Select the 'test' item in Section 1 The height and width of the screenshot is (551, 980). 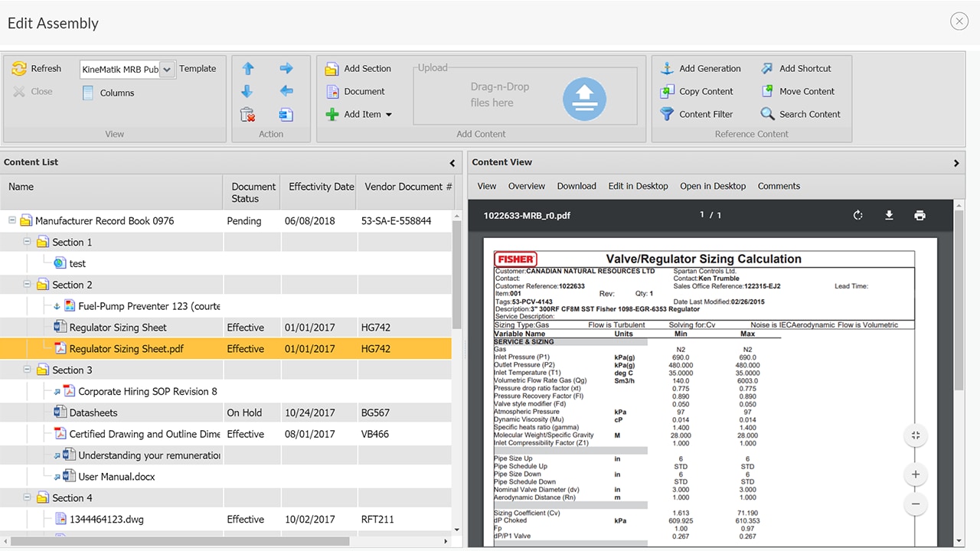point(77,263)
